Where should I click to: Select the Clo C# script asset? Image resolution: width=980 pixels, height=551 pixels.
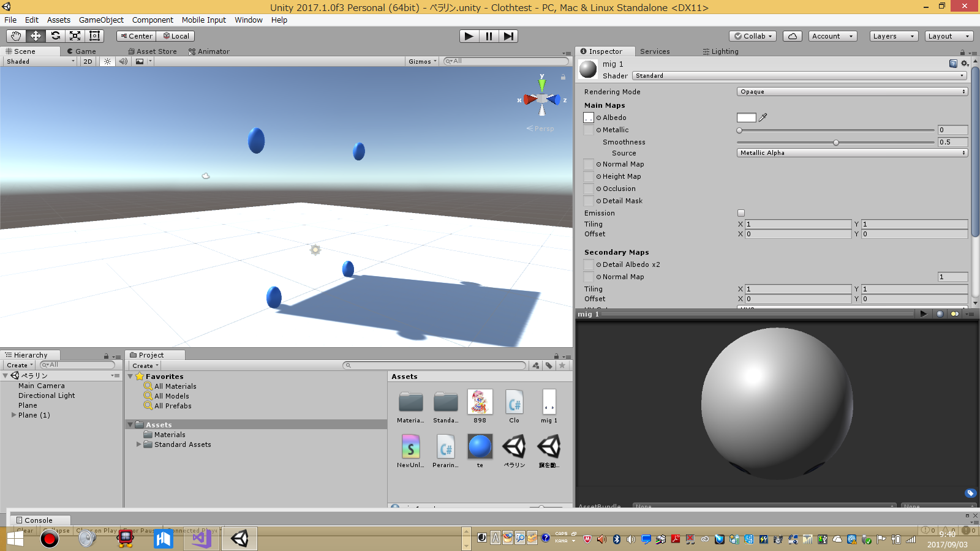pos(514,407)
